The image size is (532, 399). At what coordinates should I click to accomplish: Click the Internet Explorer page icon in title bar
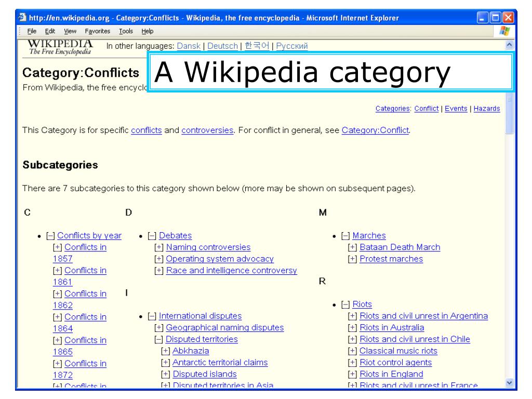tap(22, 17)
